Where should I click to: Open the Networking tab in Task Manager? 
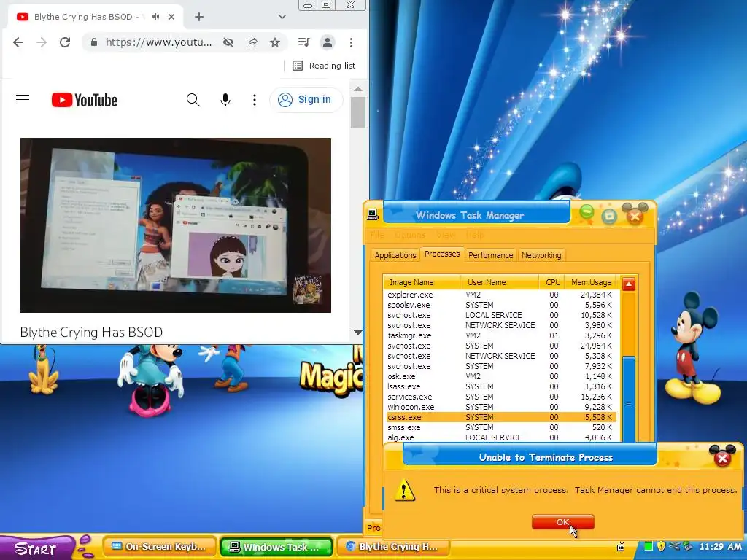pos(541,255)
